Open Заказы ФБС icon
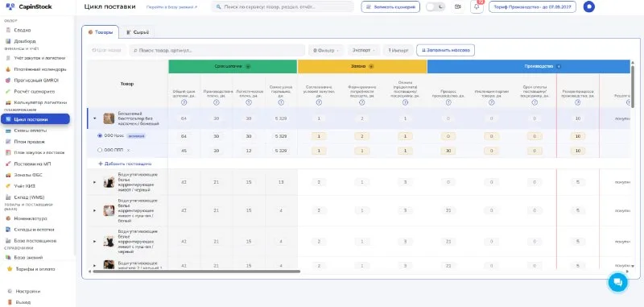The image size is (644, 307). tap(8, 175)
